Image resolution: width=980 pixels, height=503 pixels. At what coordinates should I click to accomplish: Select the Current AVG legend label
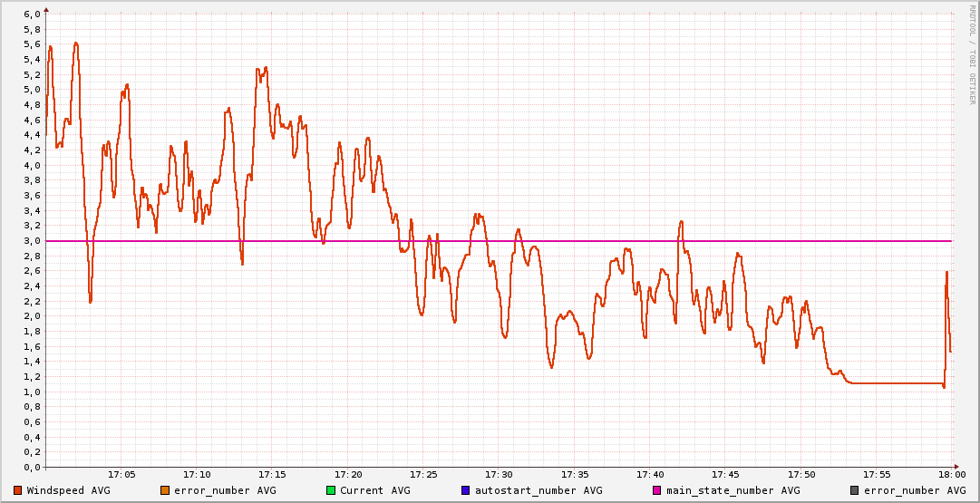coord(375,490)
